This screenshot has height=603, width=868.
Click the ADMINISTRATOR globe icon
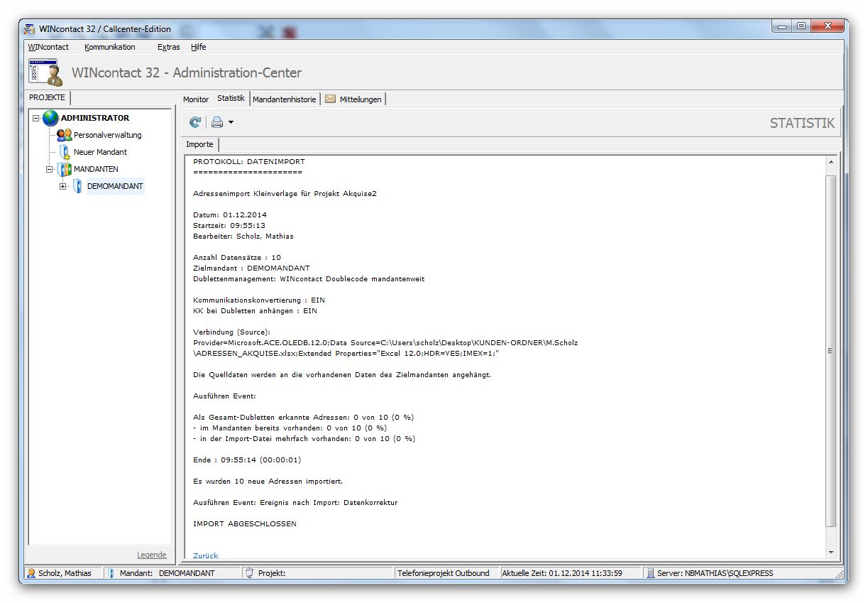tap(50, 118)
